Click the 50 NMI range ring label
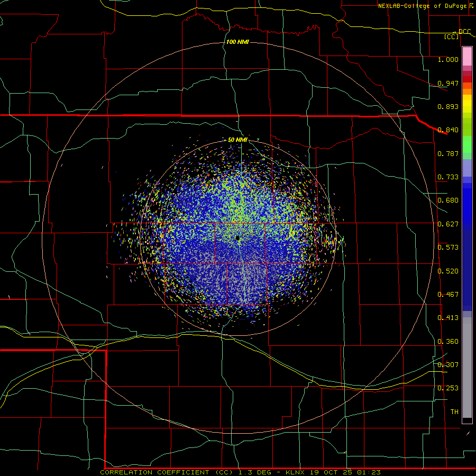 237,140
